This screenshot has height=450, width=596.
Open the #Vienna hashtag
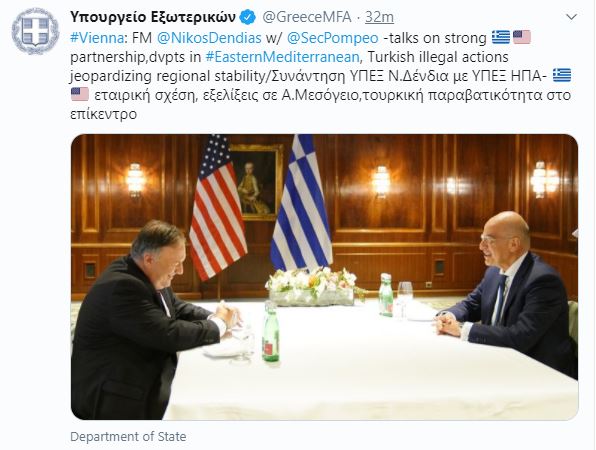click(97, 38)
